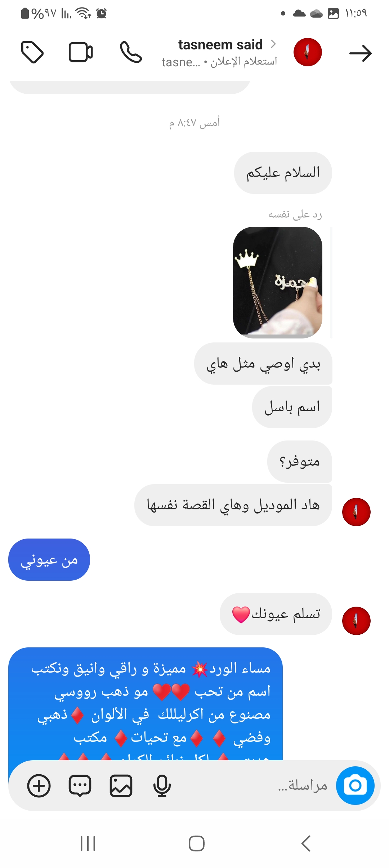Focus the مراسلة message input field
This screenshot has width=389, height=868.
pyautogui.click(x=252, y=786)
